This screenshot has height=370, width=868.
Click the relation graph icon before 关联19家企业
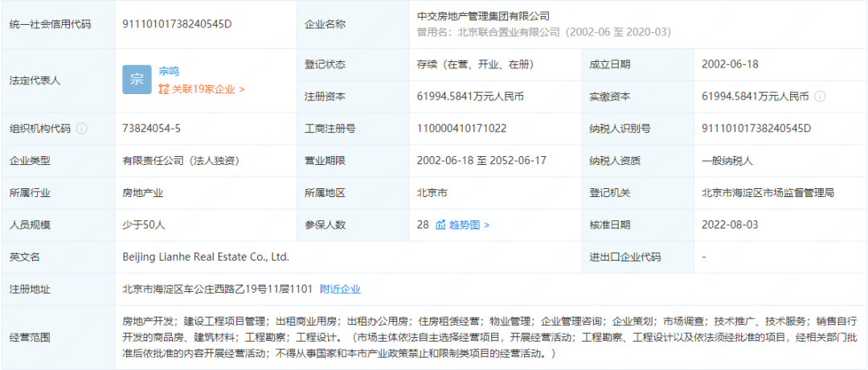(164, 88)
